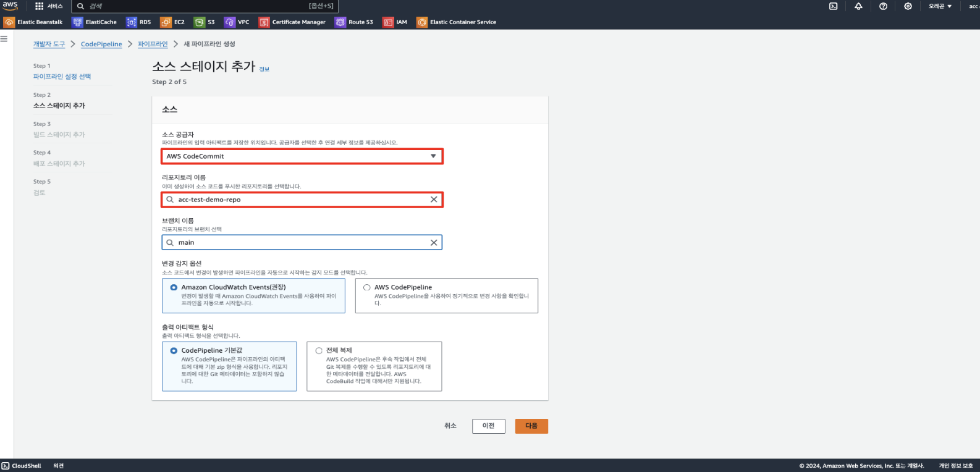Open CodePipeline breadcrumb link
980x472 pixels.
tap(101, 44)
